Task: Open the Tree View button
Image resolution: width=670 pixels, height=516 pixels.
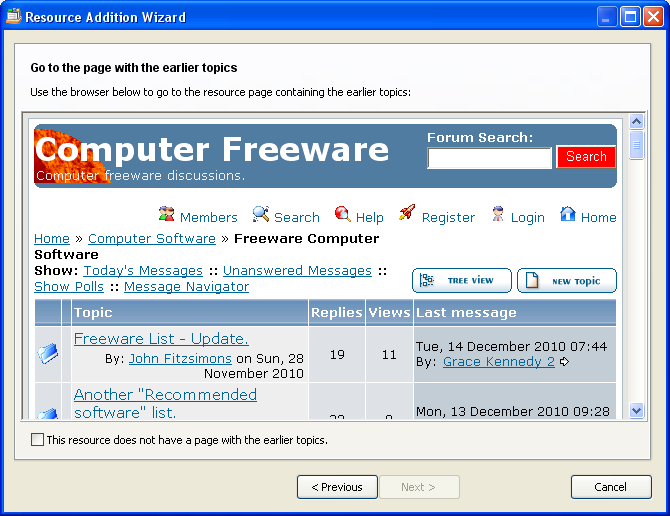Action: [461, 281]
